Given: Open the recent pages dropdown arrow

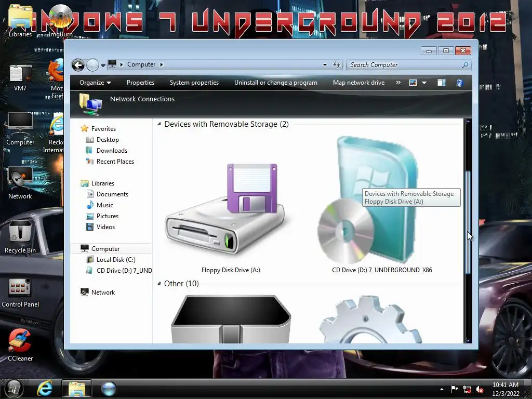Looking at the screenshot, I should 103,65.
